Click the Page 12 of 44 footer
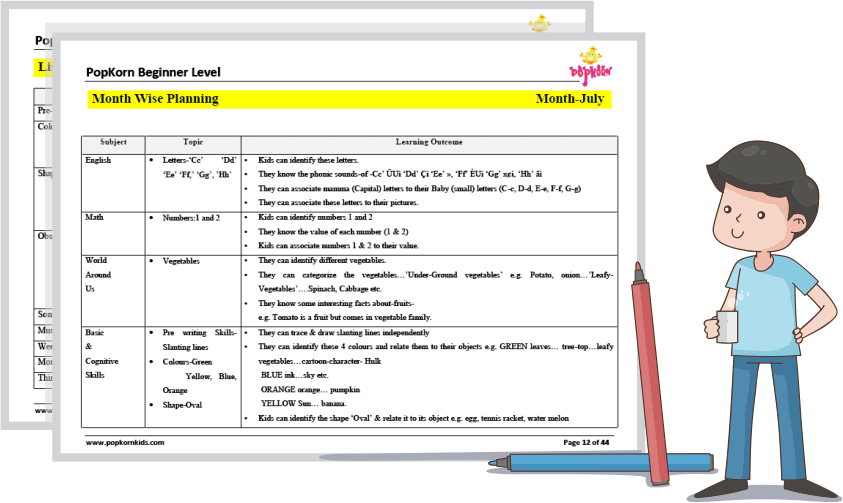 pos(586,443)
